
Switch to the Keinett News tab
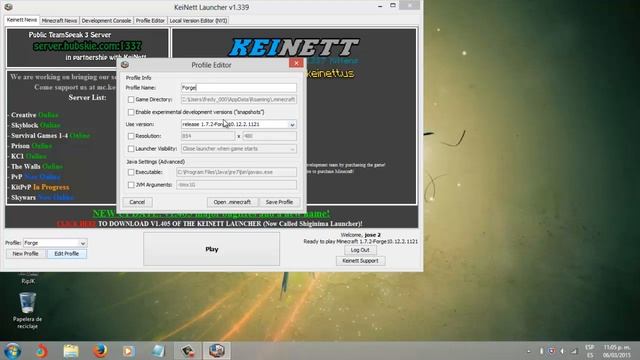pos(22,20)
